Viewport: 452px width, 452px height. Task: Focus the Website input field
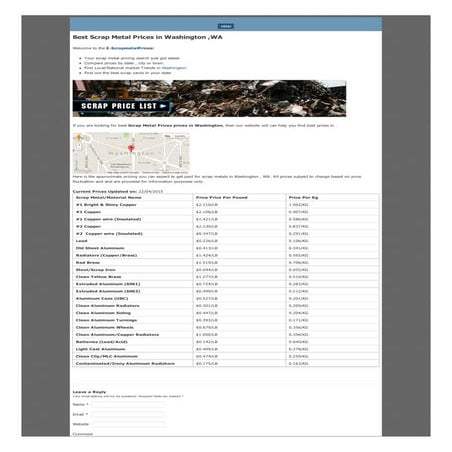(128, 425)
